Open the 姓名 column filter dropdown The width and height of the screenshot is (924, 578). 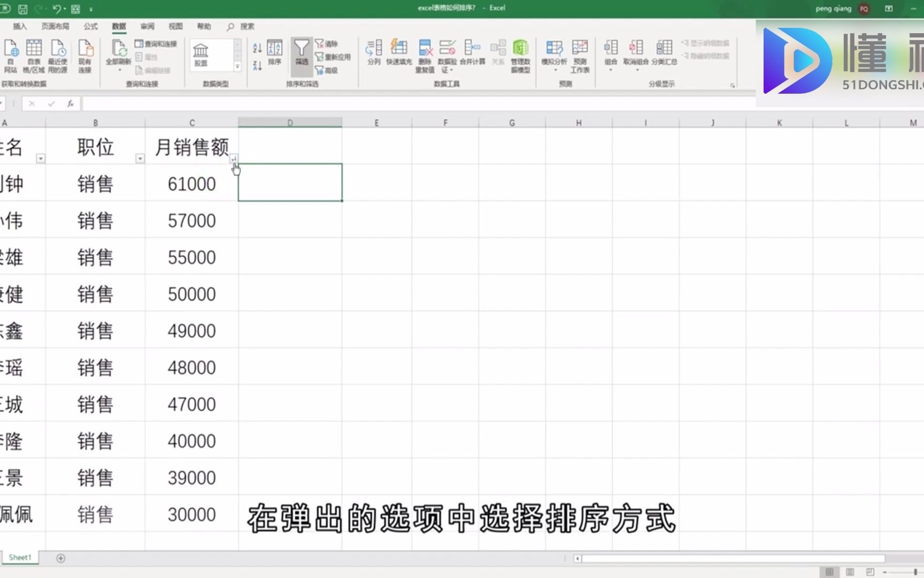41,158
